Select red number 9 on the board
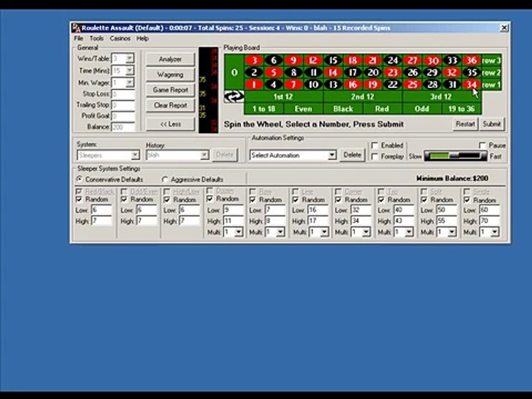The height and width of the screenshot is (399, 532). point(293,60)
